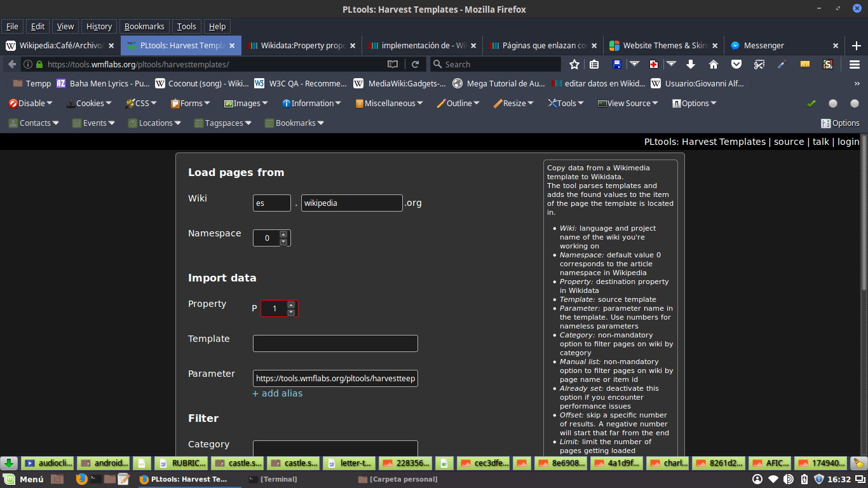
Task: Open the CSS dropdown menu
Action: click(x=141, y=104)
